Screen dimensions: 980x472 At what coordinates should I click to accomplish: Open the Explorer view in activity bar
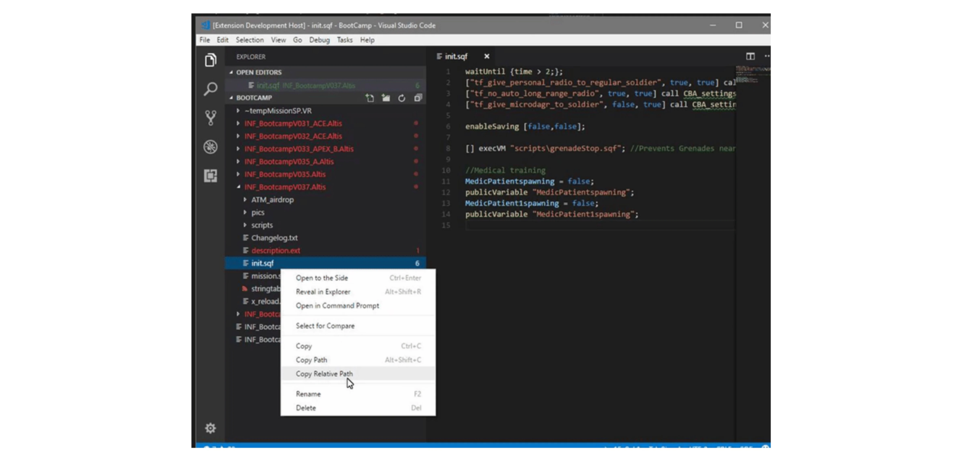210,60
